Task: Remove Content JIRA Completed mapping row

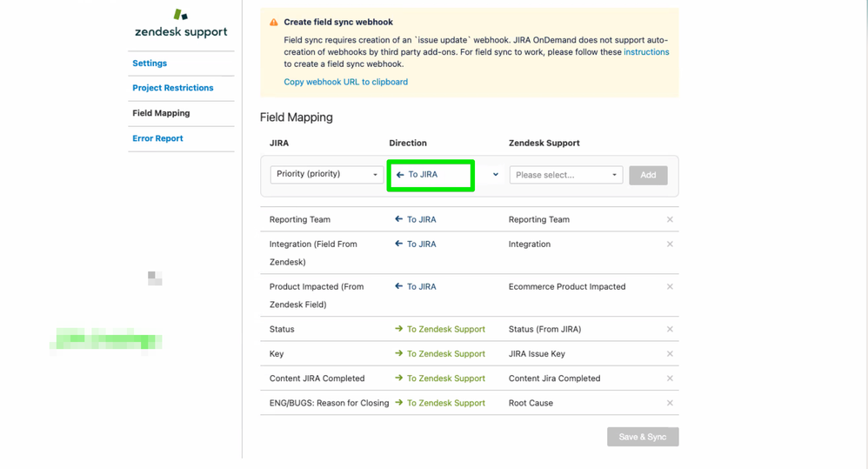Action: [x=670, y=379]
